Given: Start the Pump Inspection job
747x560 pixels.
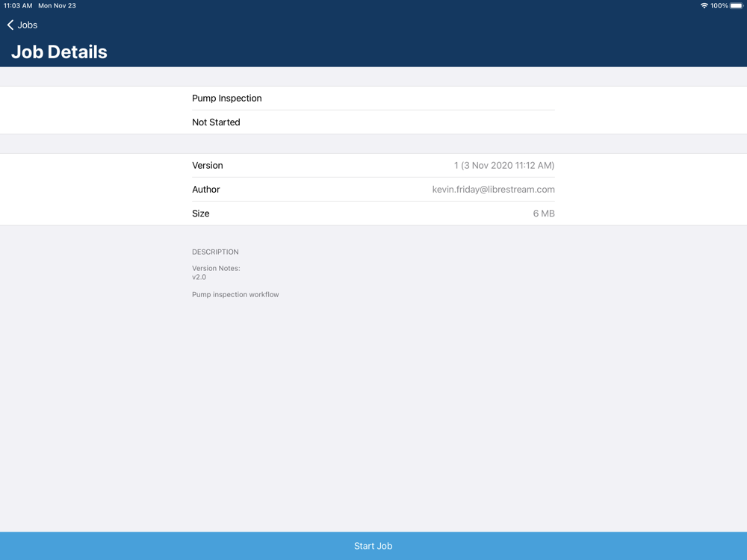Looking at the screenshot, I should 373,546.
